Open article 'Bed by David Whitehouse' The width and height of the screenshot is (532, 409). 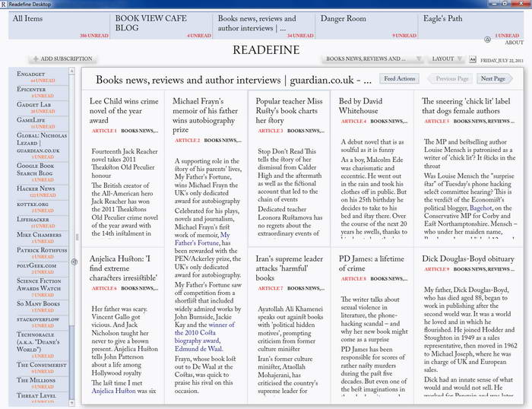(x=360, y=106)
